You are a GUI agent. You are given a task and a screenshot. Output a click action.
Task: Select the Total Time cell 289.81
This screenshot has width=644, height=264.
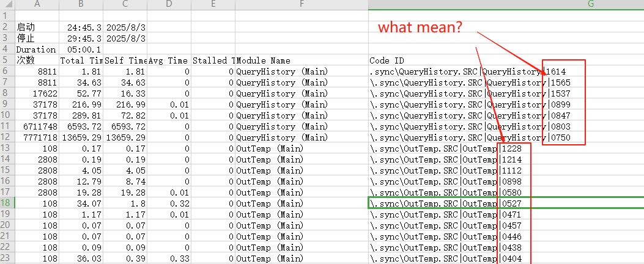[81, 116]
